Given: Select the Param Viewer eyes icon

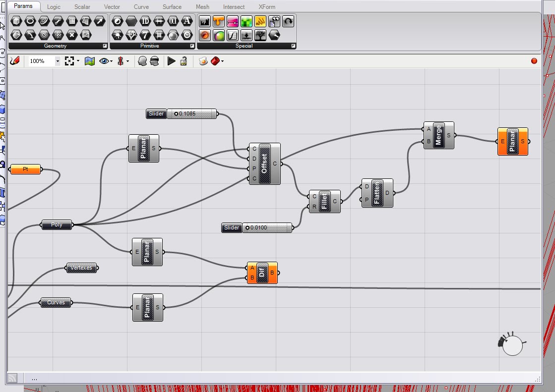Looking at the screenshot, I should coord(274,22).
